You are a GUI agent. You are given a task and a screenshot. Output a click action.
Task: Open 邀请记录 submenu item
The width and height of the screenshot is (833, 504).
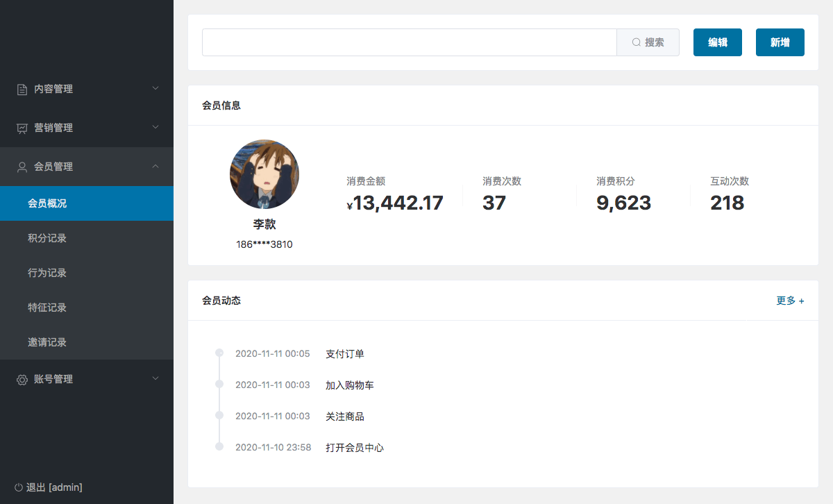click(87, 342)
